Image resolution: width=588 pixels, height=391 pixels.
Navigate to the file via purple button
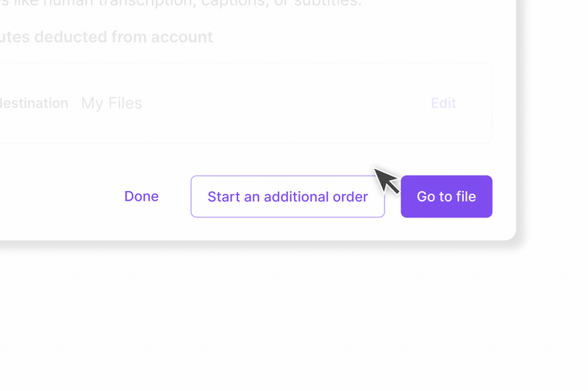[446, 196]
